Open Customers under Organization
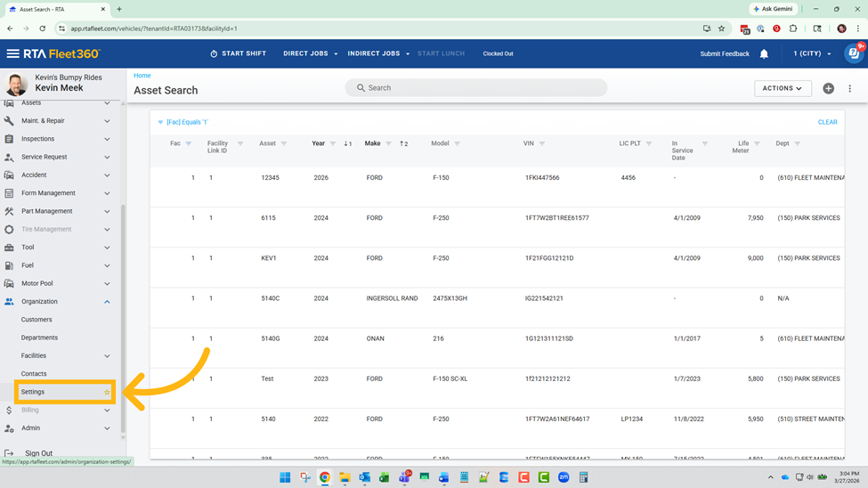Screen dimensions: 868x488 [x=37, y=320]
